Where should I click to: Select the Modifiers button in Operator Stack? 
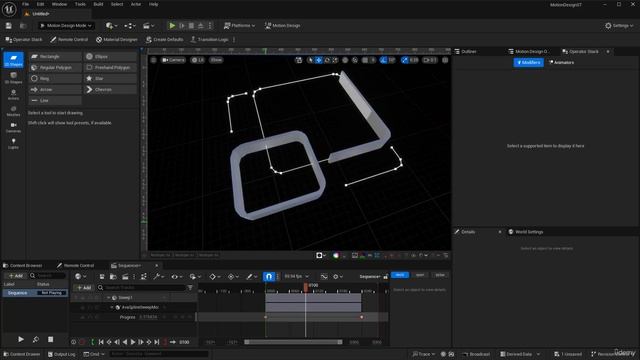point(529,62)
